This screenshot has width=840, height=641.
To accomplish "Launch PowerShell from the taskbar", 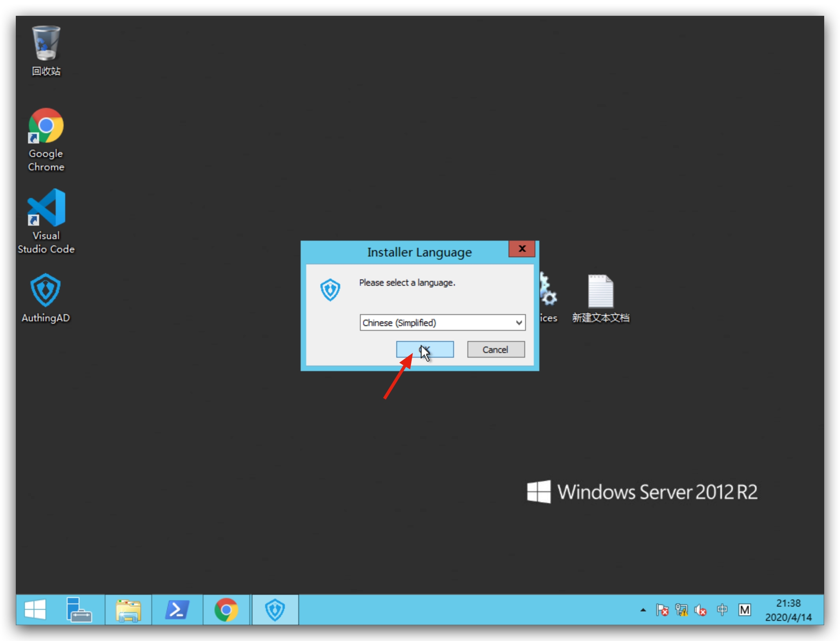I will point(177,610).
